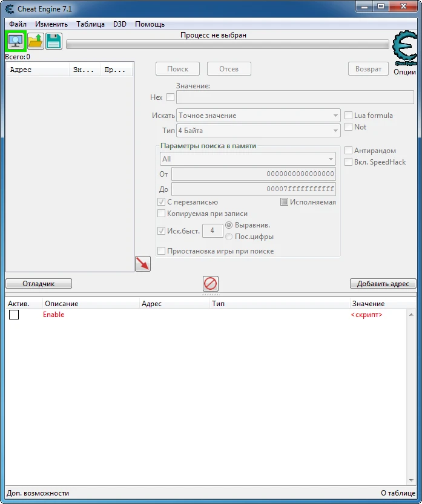The width and height of the screenshot is (422, 504).
Task: Tick the Enable script activation checkbox
Action: [x=14, y=315]
